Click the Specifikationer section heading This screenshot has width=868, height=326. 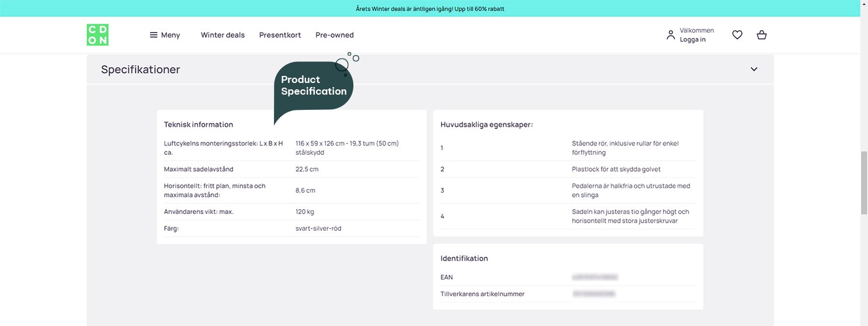tap(140, 70)
